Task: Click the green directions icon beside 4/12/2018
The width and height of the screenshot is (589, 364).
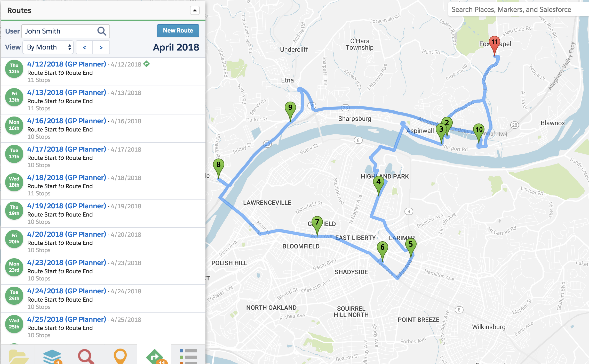Action: (x=147, y=64)
